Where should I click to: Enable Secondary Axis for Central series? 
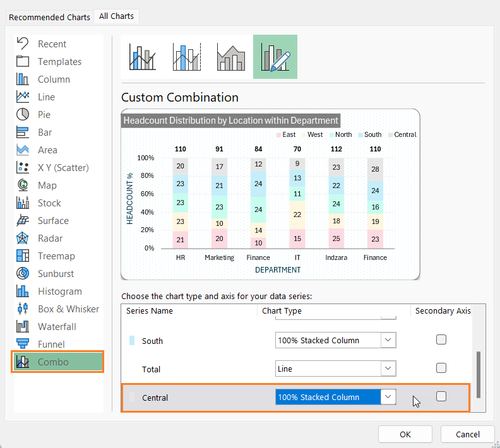point(441,396)
